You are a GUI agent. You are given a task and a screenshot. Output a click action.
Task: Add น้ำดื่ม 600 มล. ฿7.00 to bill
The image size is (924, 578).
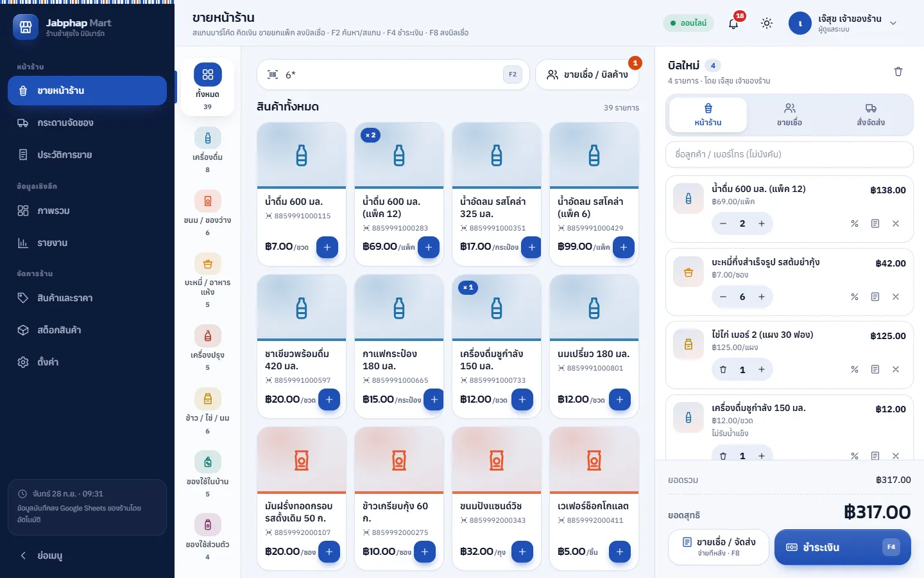tap(327, 247)
